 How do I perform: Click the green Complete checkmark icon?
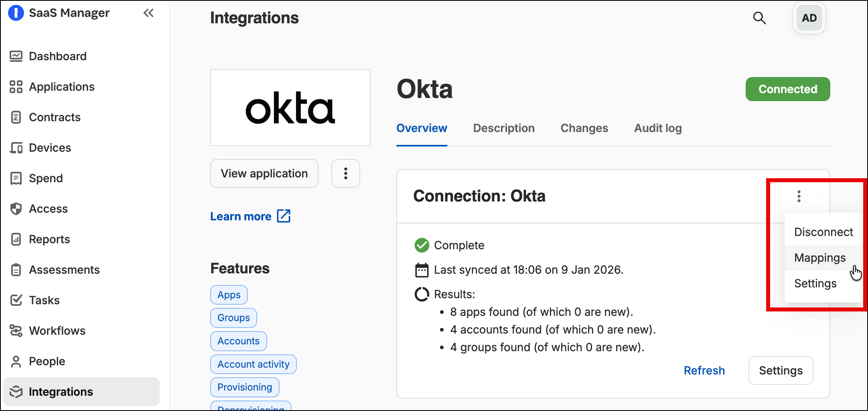click(422, 245)
